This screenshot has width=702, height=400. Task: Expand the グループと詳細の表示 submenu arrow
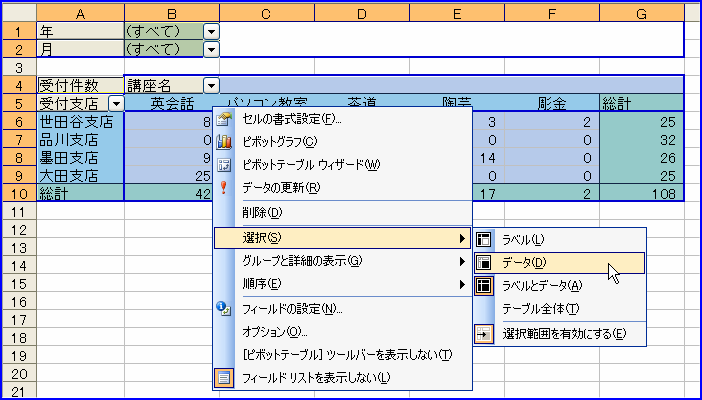(x=462, y=261)
